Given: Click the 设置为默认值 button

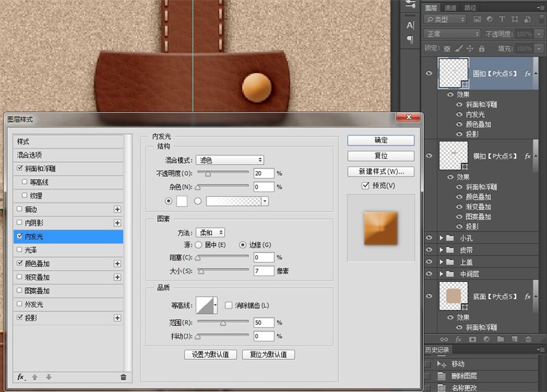Looking at the screenshot, I should coord(211,354).
